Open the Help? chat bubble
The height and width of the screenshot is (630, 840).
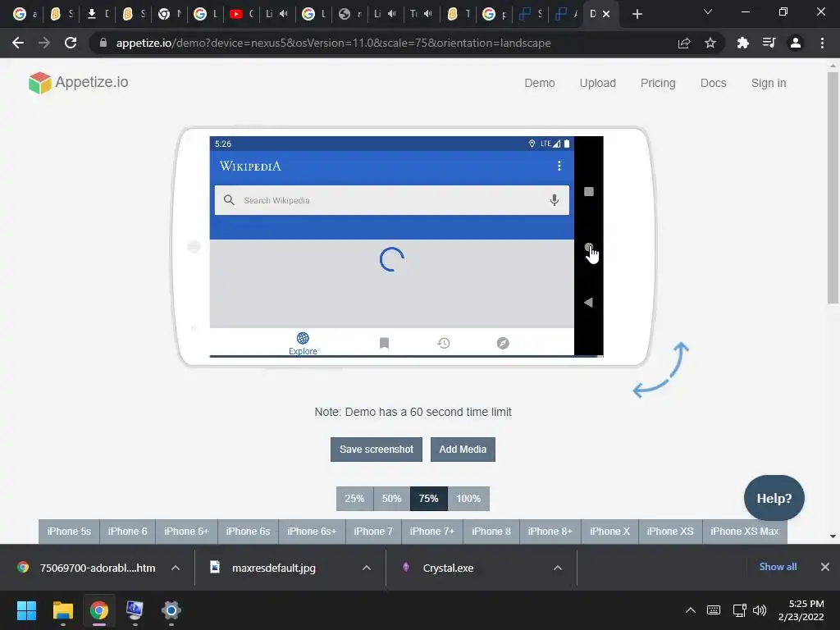(774, 498)
